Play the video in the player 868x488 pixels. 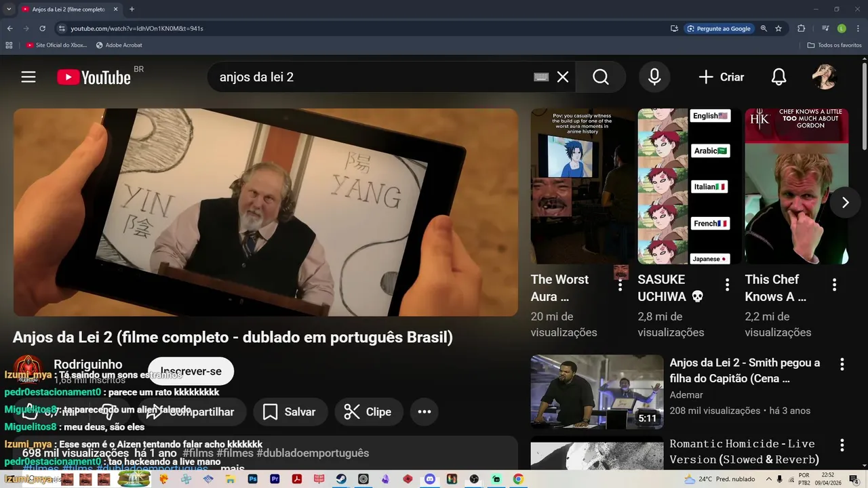[266, 212]
